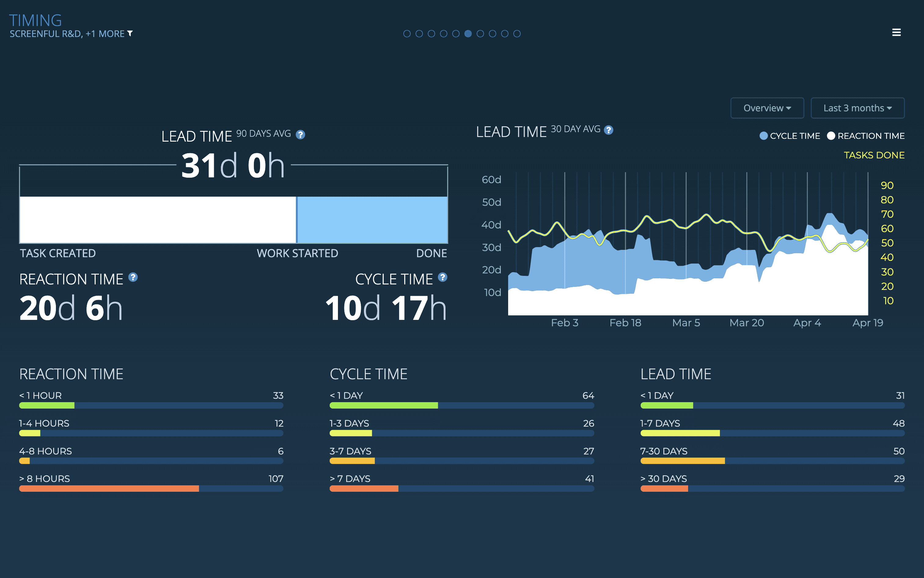Click the Mar 20 chart axis label
Viewport: 924px width, 578px height.
click(x=747, y=323)
